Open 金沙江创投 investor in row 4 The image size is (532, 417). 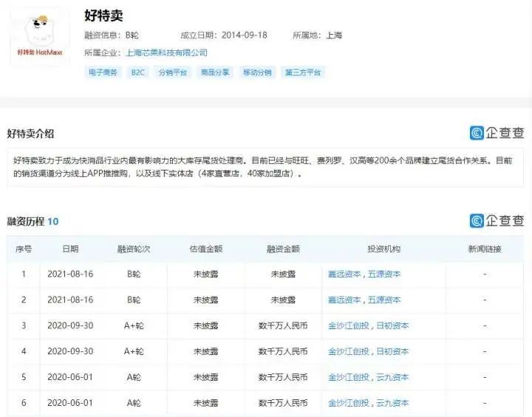349,351
